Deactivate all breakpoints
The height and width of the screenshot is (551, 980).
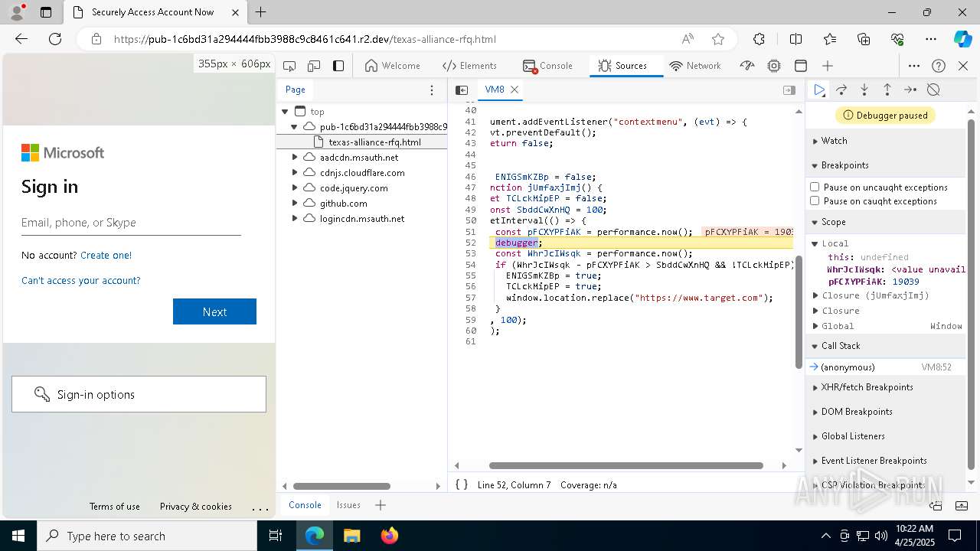tap(933, 90)
